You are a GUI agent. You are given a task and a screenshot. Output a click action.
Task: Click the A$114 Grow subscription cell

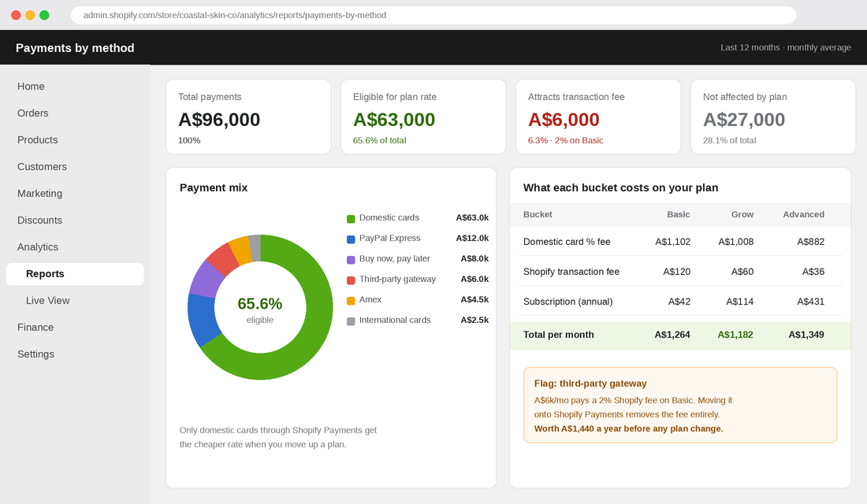(740, 302)
